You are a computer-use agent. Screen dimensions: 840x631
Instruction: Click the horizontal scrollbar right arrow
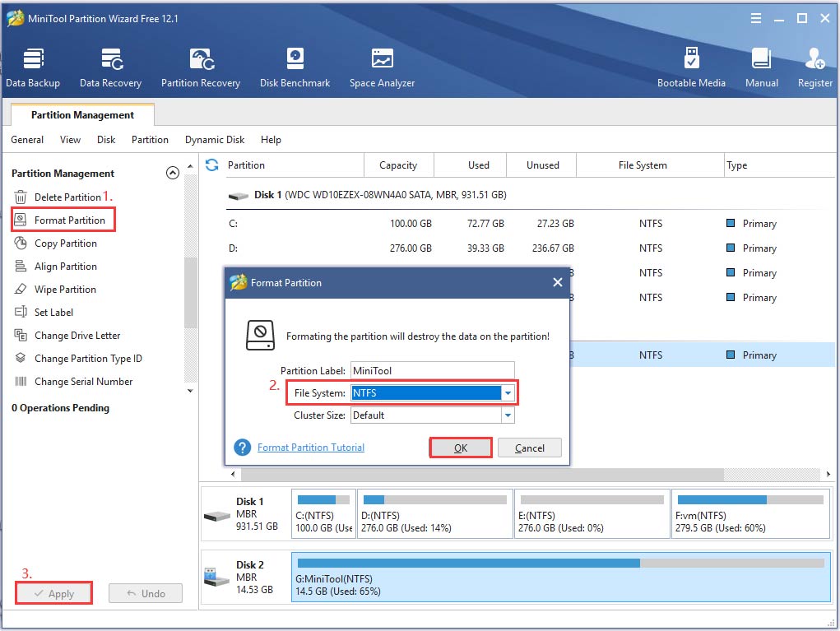point(828,474)
